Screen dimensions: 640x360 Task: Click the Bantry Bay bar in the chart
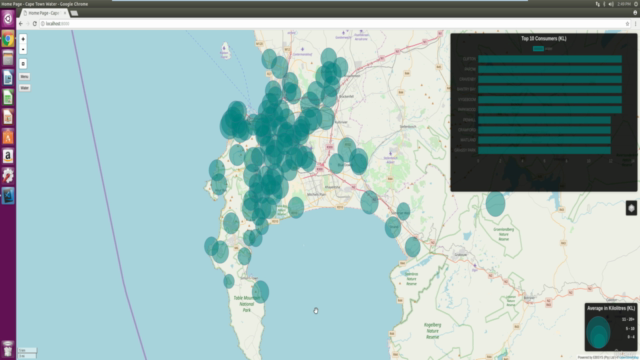point(550,89)
